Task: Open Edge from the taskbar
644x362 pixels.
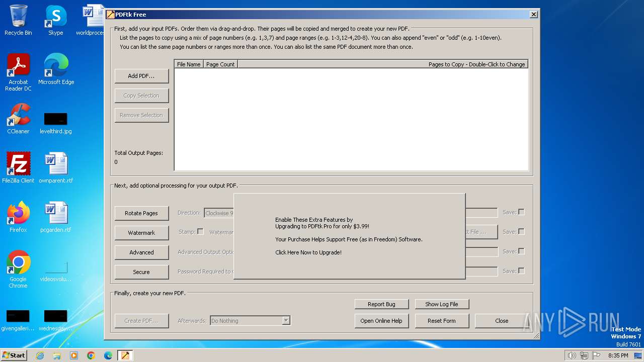Action: (x=108, y=355)
